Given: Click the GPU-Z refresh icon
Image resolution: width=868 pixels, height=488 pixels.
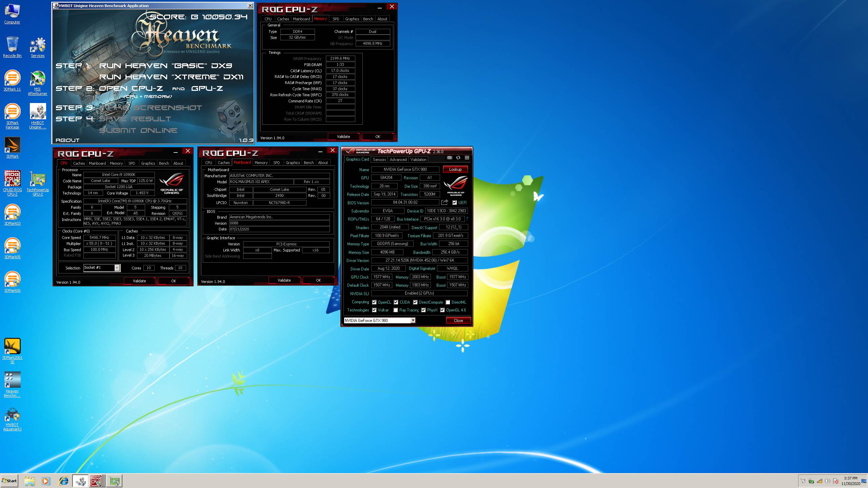Looking at the screenshot, I should [458, 158].
